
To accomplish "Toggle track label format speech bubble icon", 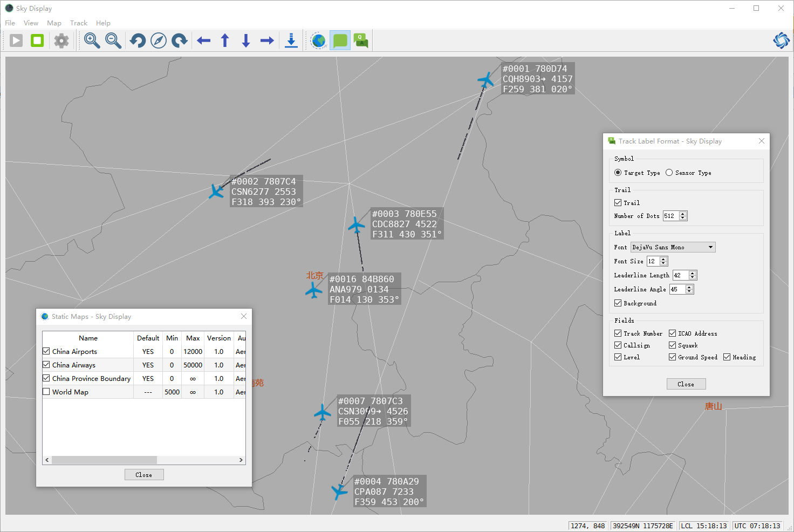I will (x=340, y=40).
